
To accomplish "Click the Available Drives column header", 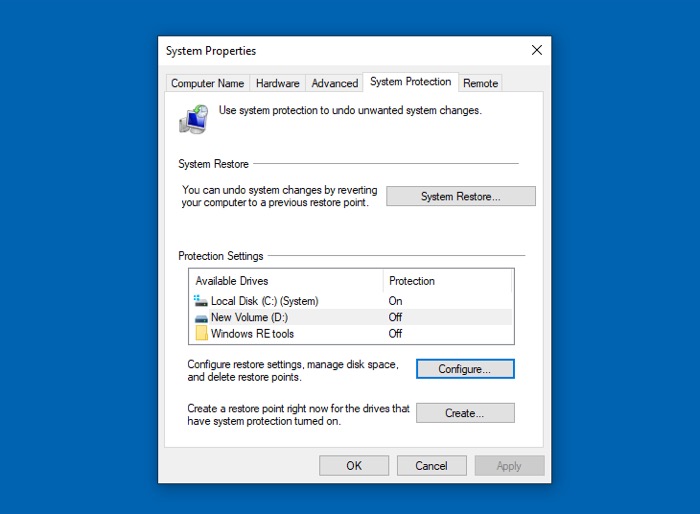I will click(286, 281).
